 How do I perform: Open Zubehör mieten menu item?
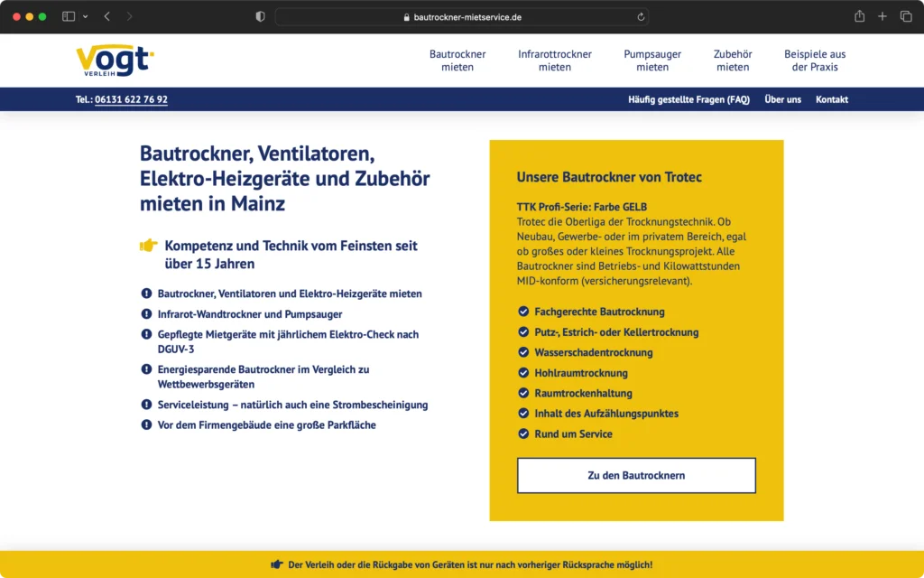pyautogui.click(x=733, y=61)
